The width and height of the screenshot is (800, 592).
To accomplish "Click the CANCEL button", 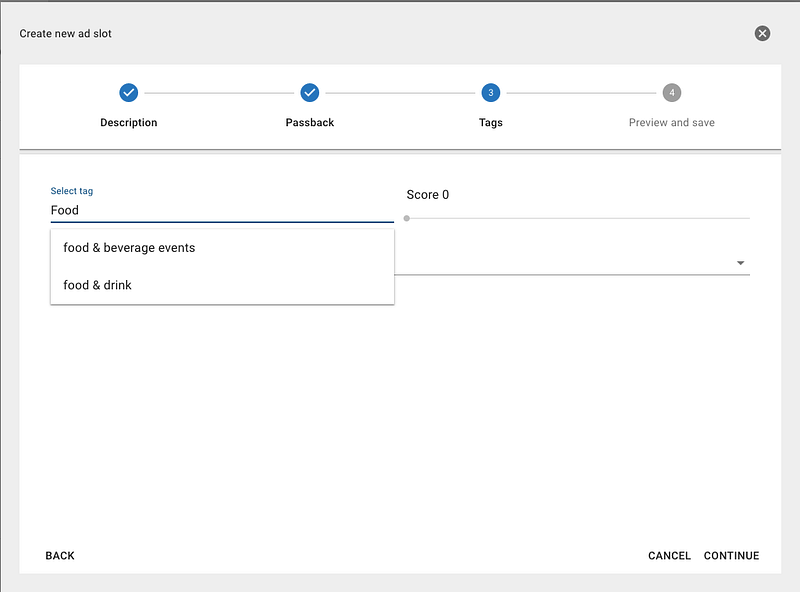I will [669, 556].
